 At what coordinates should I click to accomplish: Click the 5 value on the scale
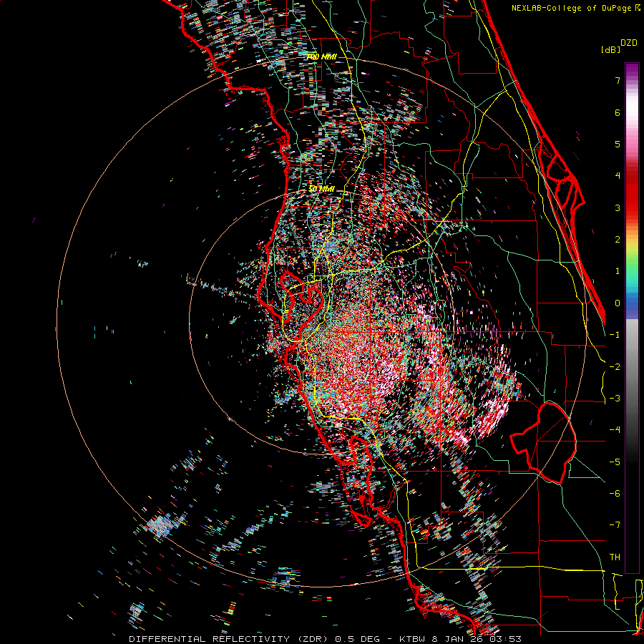click(x=617, y=144)
